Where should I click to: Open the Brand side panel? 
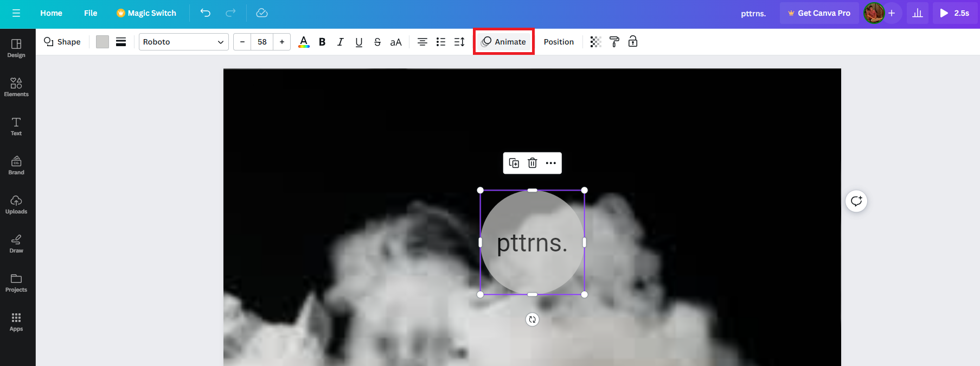click(16, 165)
